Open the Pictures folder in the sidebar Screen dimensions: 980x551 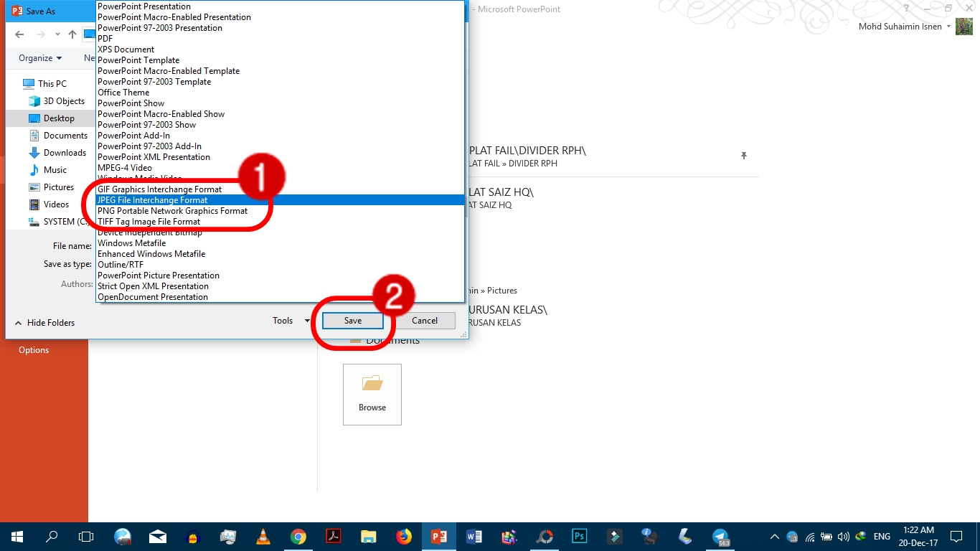pos(51,187)
